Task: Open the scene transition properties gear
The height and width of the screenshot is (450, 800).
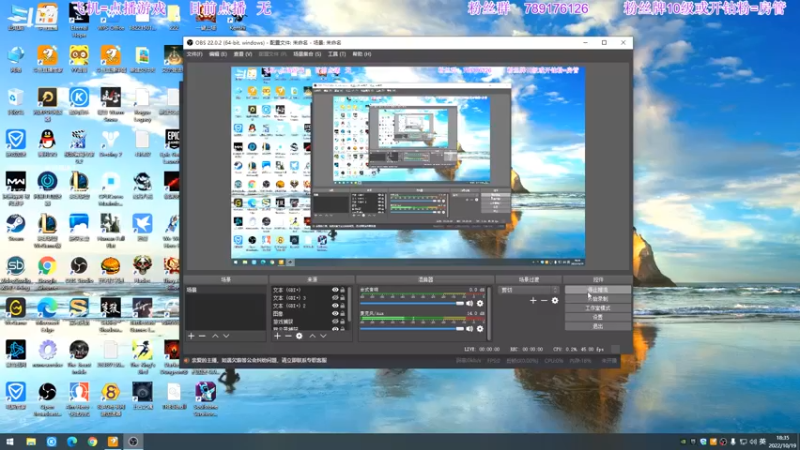Action: pyautogui.click(x=555, y=301)
